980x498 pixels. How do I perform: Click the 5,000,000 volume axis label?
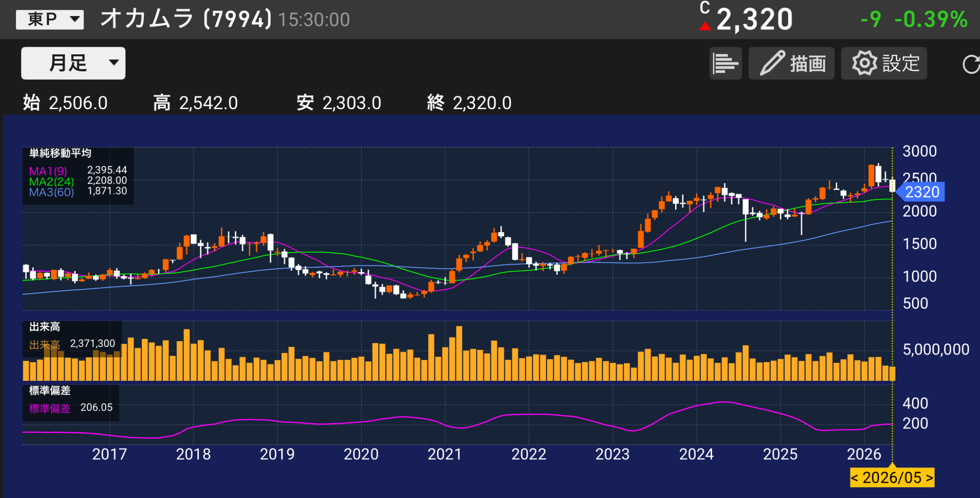coord(936,350)
